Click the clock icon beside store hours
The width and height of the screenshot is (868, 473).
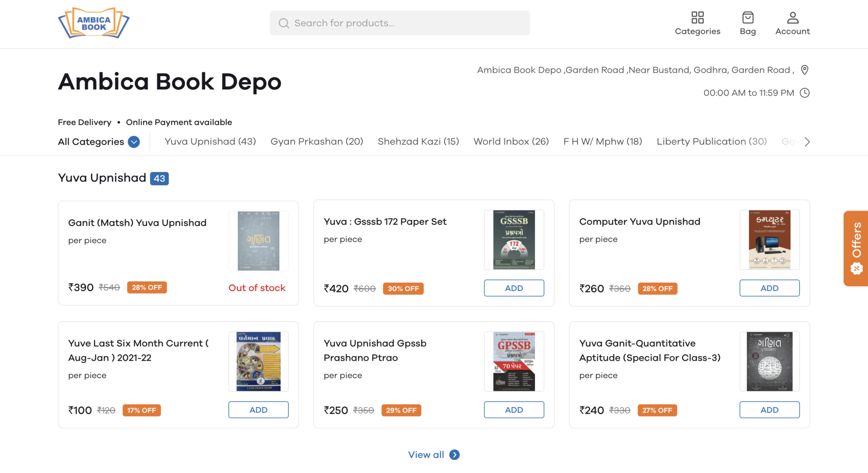coord(804,93)
